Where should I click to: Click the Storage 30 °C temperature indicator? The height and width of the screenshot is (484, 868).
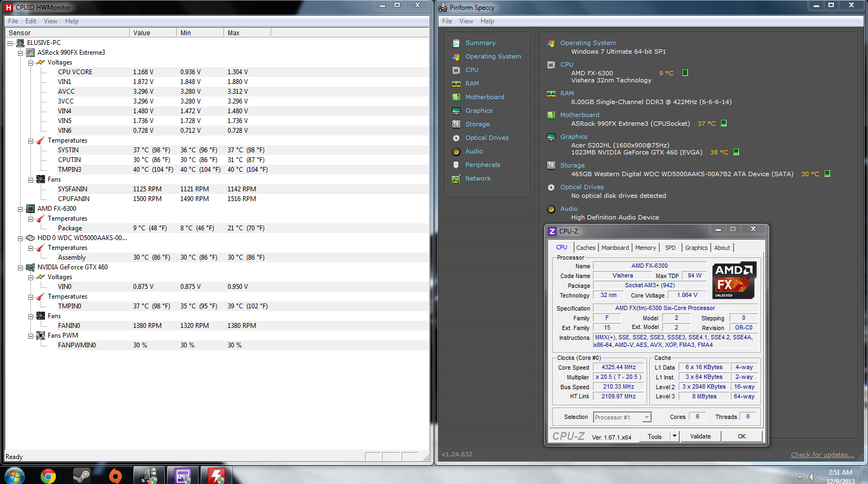point(827,173)
